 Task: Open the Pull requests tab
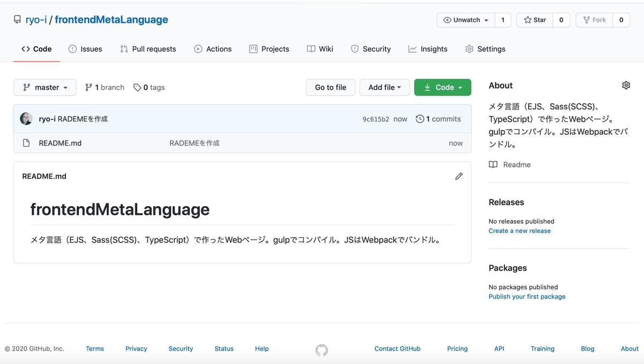(148, 49)
